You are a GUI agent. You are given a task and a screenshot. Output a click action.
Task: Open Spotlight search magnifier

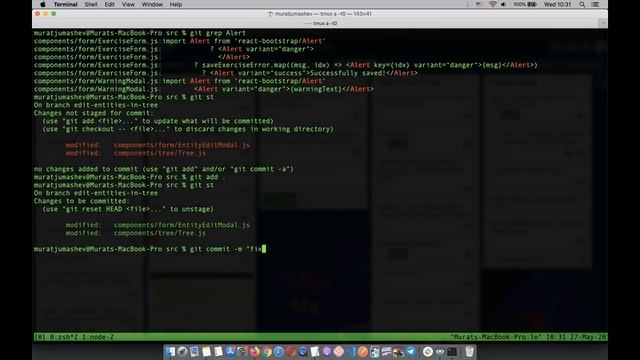point(582,4)
